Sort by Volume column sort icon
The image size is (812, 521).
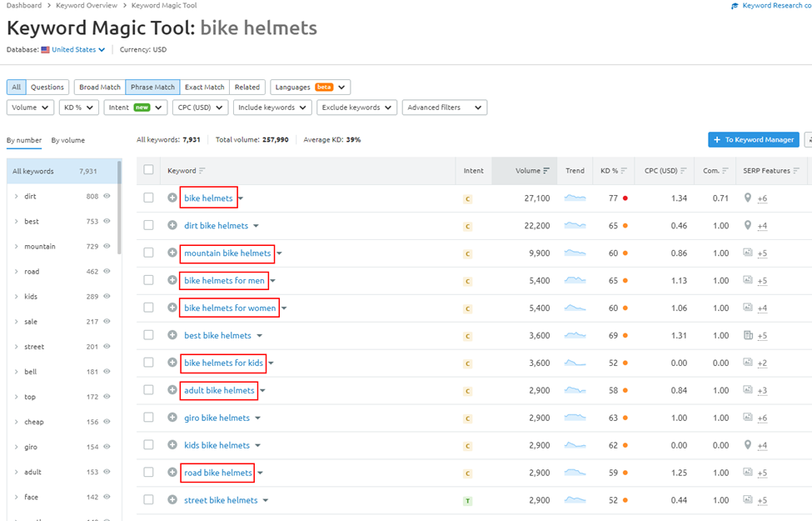[546, 171]
